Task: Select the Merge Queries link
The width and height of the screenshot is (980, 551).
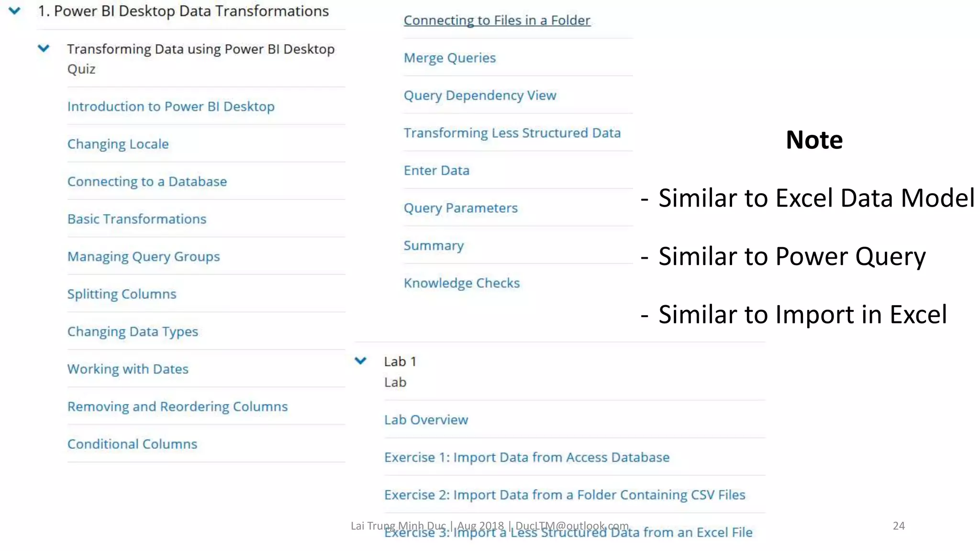Action: click(449, 58)
